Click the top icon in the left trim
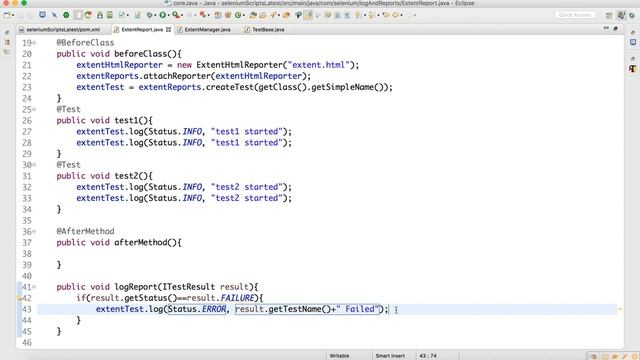The height and width of the screenshot is (360, 640). (x=7, y=32)
